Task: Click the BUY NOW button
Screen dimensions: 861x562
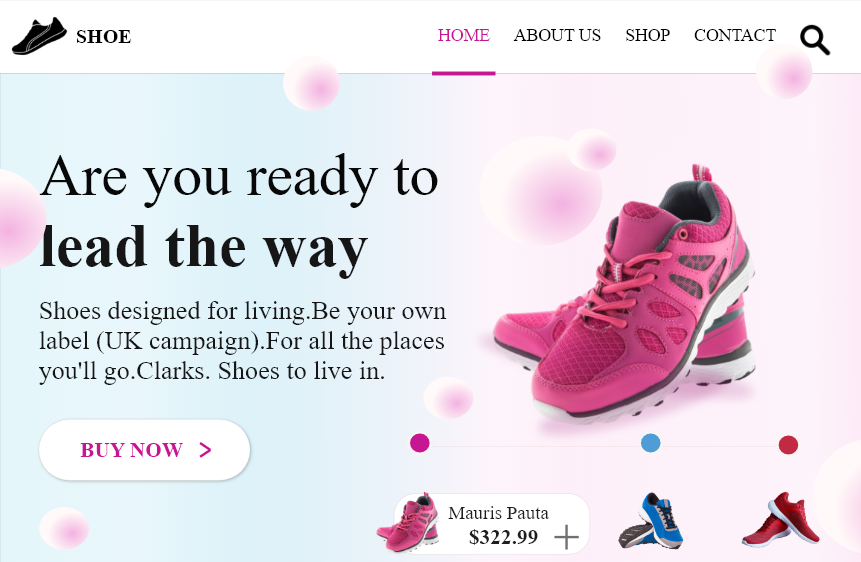Action: 144,450
